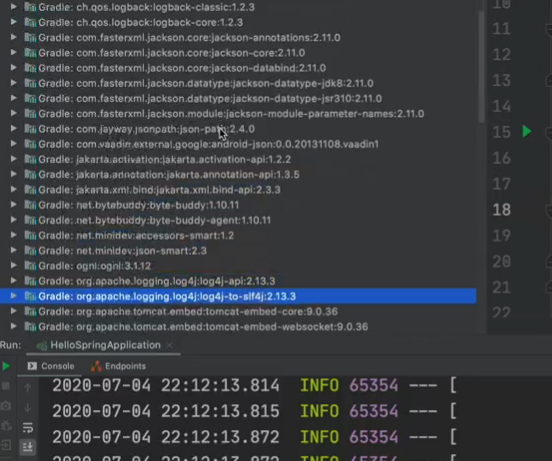Screen dimensions: 552x461
Task: Select the log4j-api:2.13.3 library row
Action: pos(238,281)
